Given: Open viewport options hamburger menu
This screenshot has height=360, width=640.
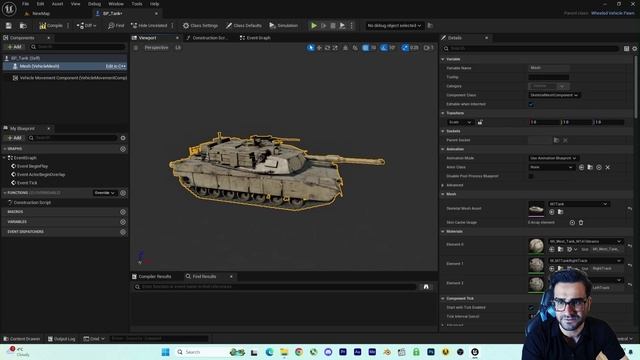Looking at the screenshot, I should coord(136,48).
